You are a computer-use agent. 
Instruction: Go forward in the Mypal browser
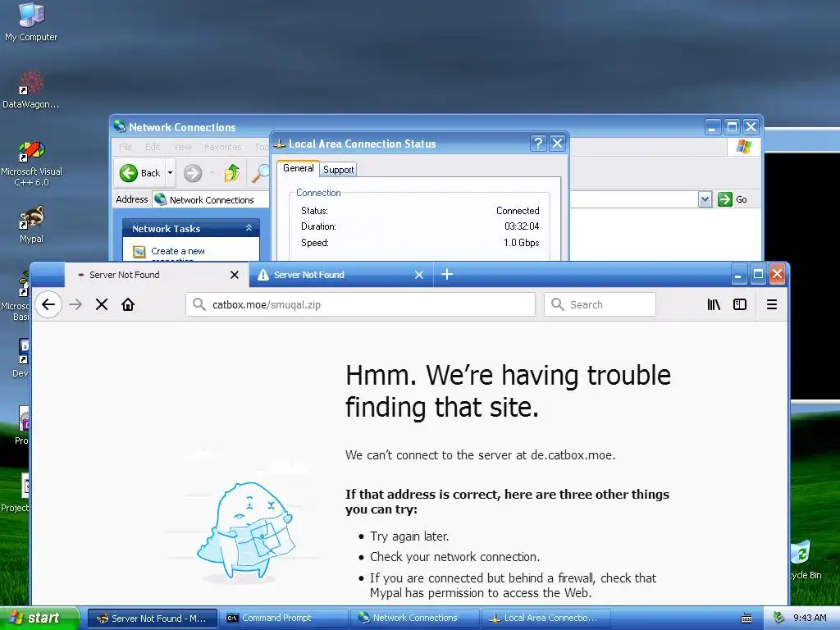point(75,304)
